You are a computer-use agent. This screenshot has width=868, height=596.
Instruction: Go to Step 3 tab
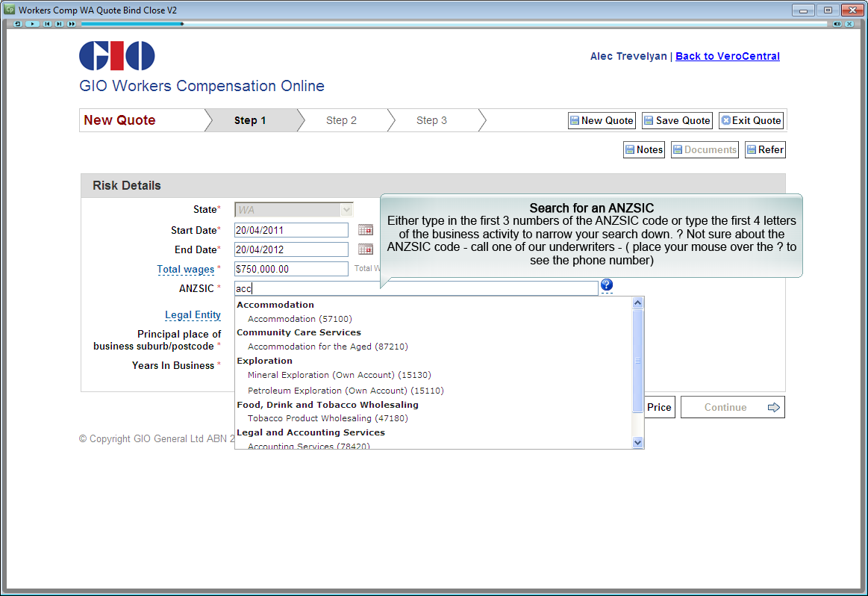pos(431,120)
